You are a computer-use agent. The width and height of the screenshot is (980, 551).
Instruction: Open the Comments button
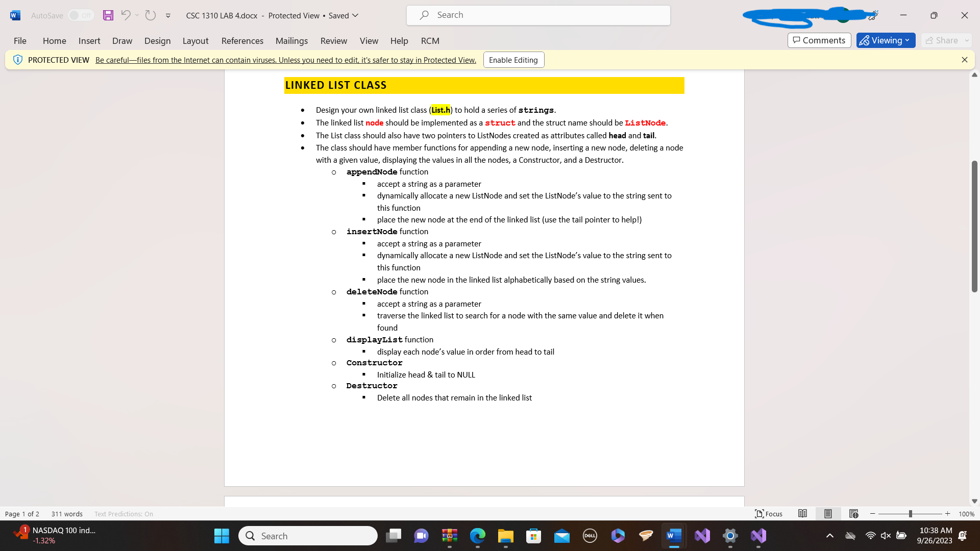(819, 40)
